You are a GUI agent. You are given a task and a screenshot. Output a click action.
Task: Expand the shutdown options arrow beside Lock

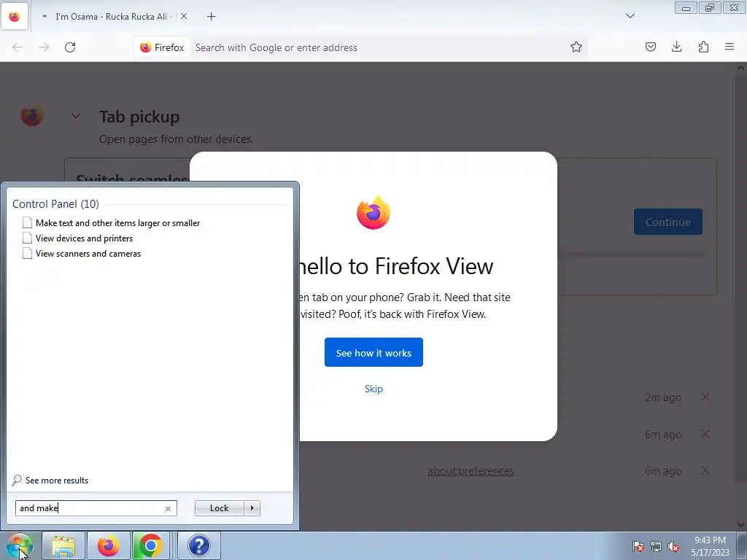(x=252, y=508)
